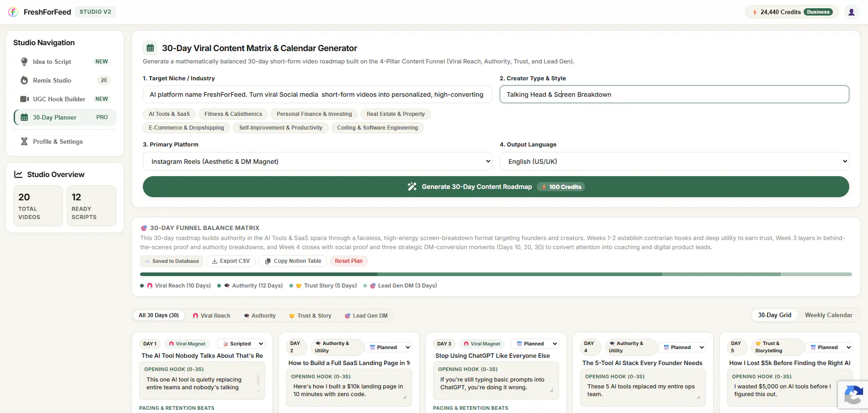Click the Saved to Database button
This screenshot has width=868, height=413.
pyautogui.click(x=172, y=261)
